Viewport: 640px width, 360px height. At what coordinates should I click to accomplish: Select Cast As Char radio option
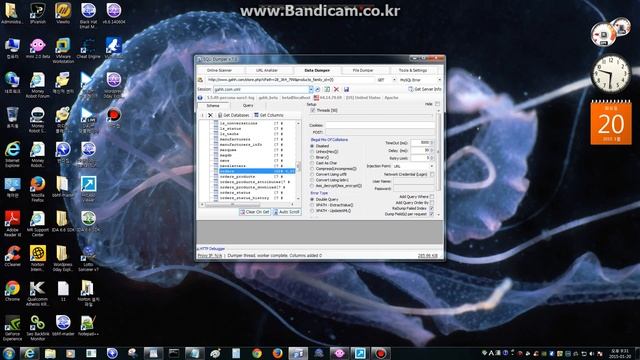312,163
